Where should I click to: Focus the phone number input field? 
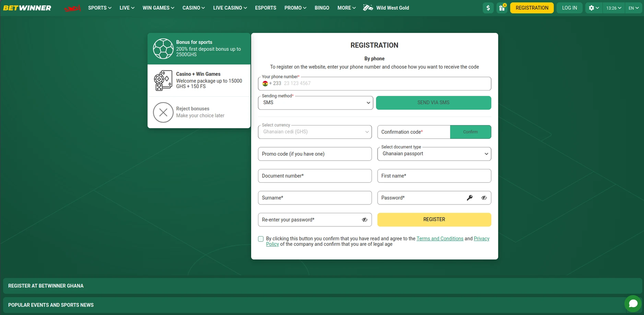pos(375,84)
